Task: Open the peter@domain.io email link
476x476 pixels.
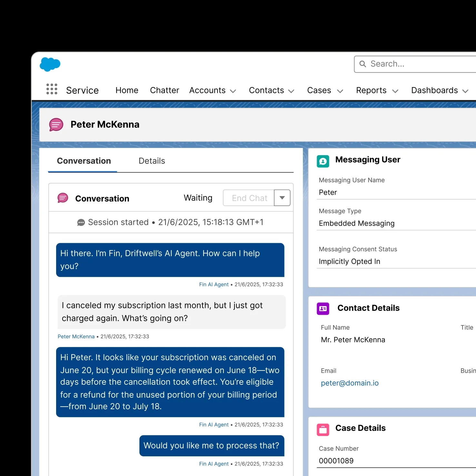Action: pos(350,383)
